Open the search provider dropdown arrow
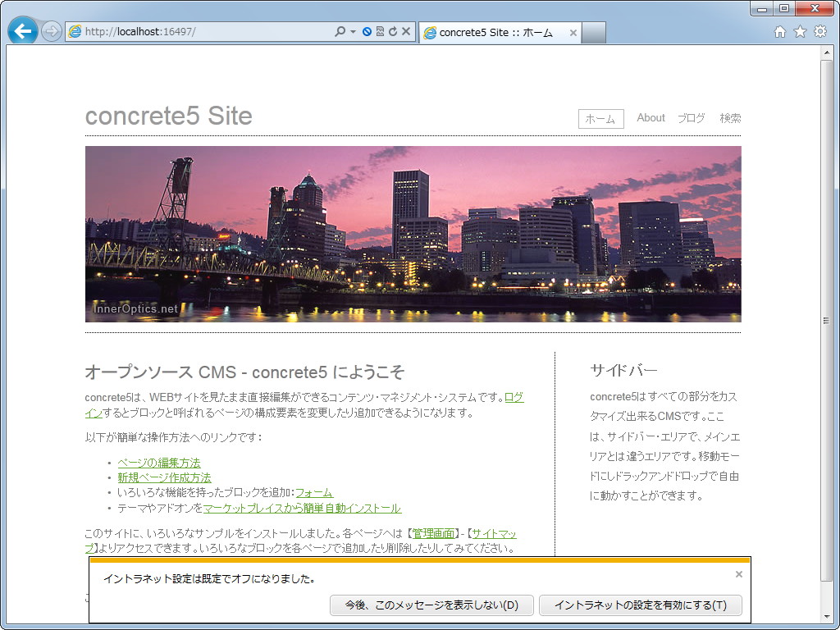This screenshot has height=630, width=840. pyautogui.click(x=354, y=31)
